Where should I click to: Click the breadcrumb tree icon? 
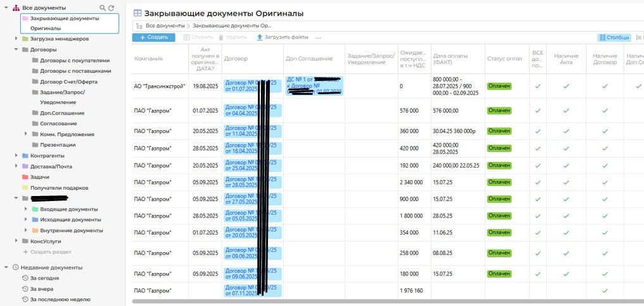pos(139,26)
